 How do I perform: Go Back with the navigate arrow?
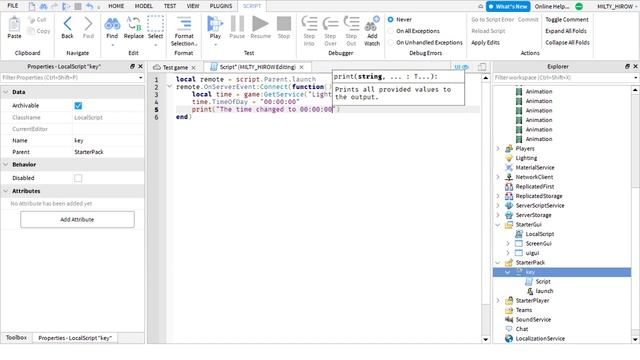(67, 24)
